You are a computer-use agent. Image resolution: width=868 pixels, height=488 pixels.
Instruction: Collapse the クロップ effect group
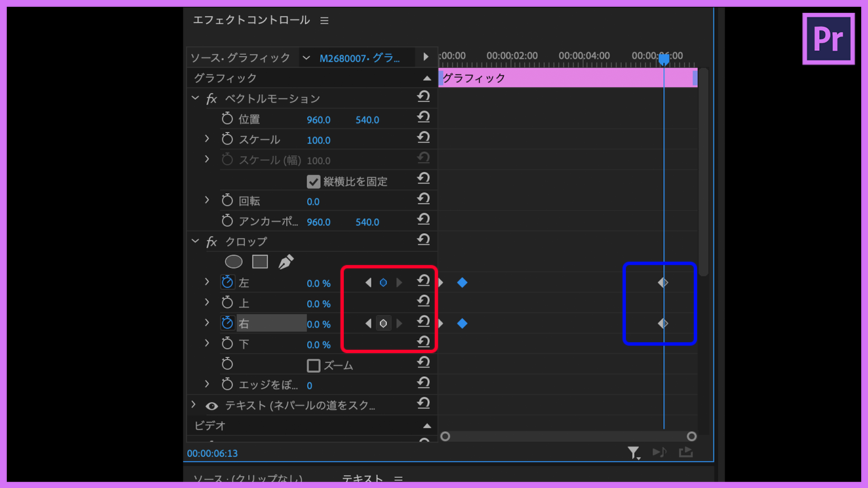pos(195,241)
